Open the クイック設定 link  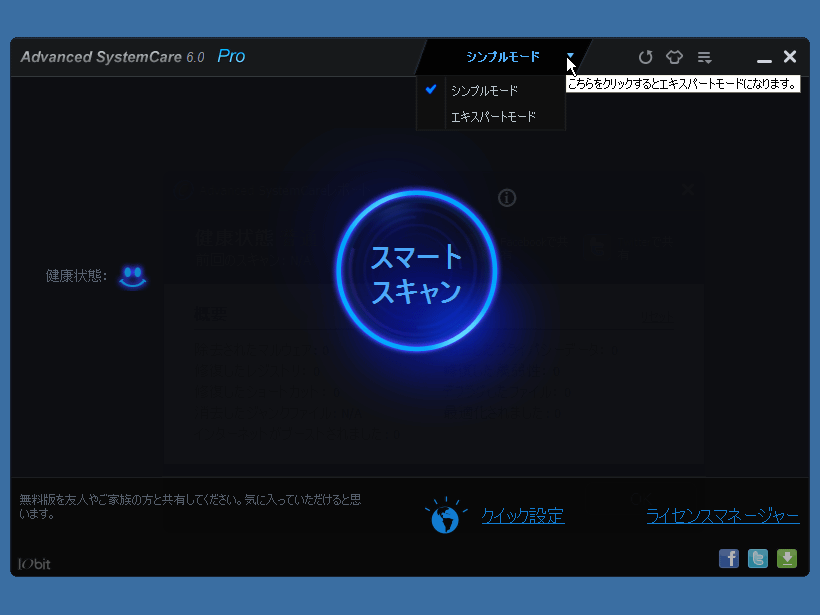pyautogui.click(x=522, y=516)
